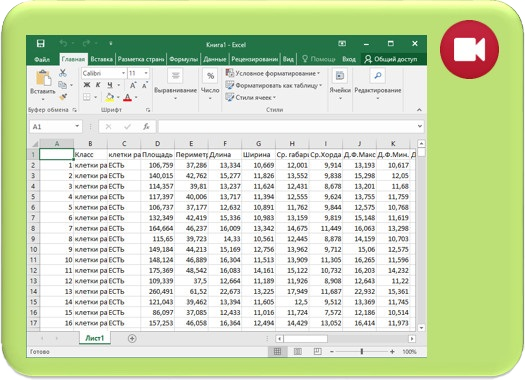
Task: Click the Cut scissors icon
Action: 63,73
